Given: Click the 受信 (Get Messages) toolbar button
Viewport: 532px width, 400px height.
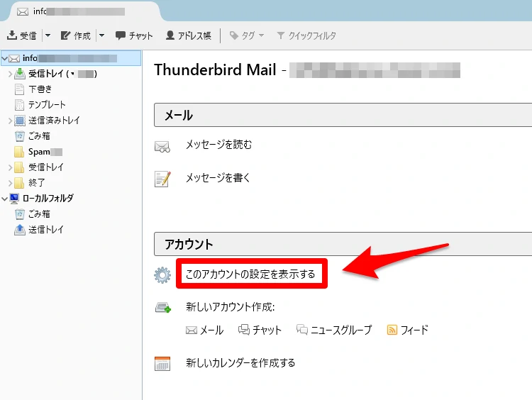Looking at the screenshot, I should click(x=22, y=35).
